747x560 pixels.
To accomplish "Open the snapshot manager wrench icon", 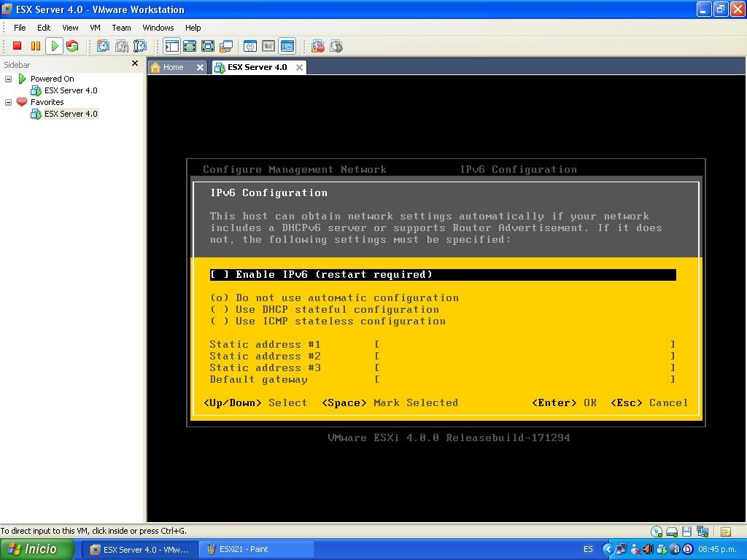I will 139,46.
